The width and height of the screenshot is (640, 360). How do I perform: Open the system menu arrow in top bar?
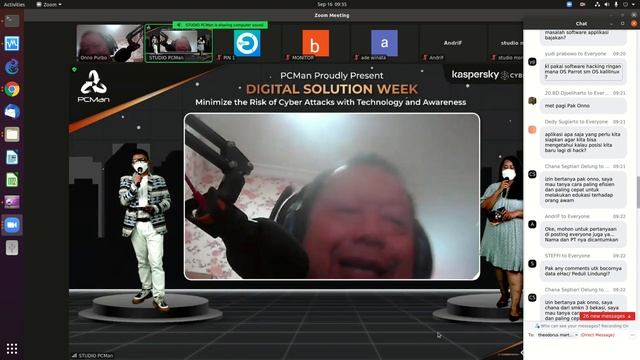pyautogui.click(x=633, y=4)
